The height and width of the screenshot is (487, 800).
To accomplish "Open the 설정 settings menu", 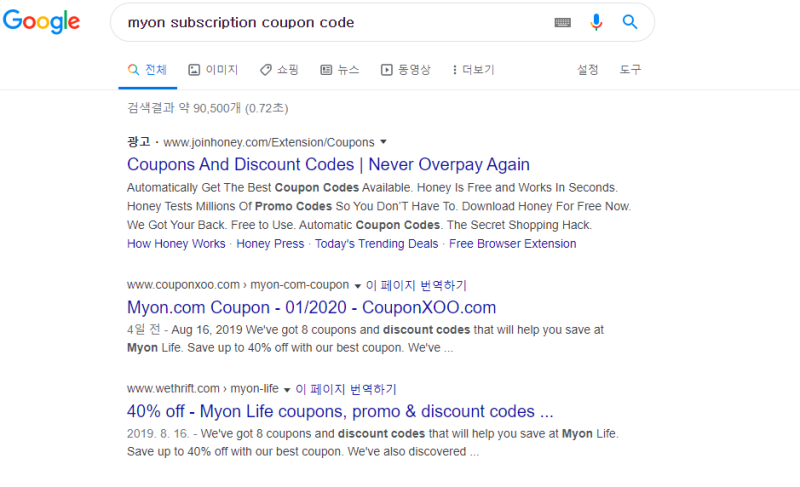I will point(588,70).
